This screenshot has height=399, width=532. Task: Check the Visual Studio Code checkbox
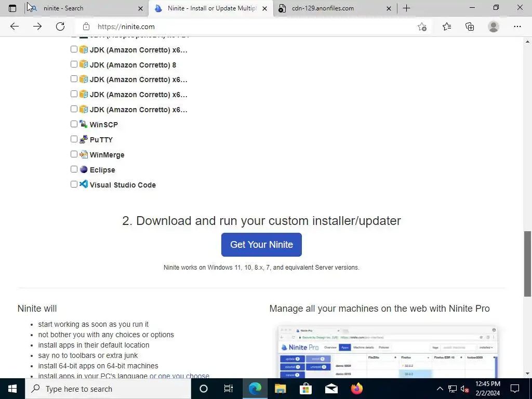tap(74, 184)
